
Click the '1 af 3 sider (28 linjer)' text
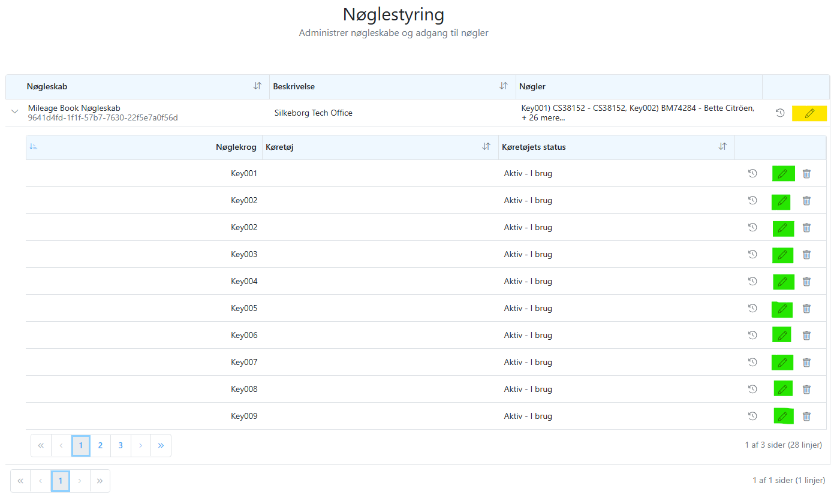(x=783, y=445)
